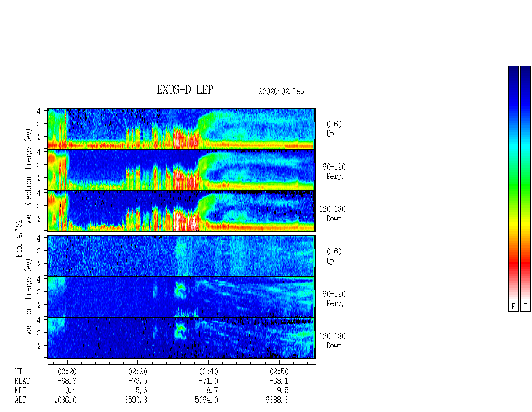Viewport: 532px width, 412px height.
Task: Click the electron color scale bar above E
Action: 513,184
